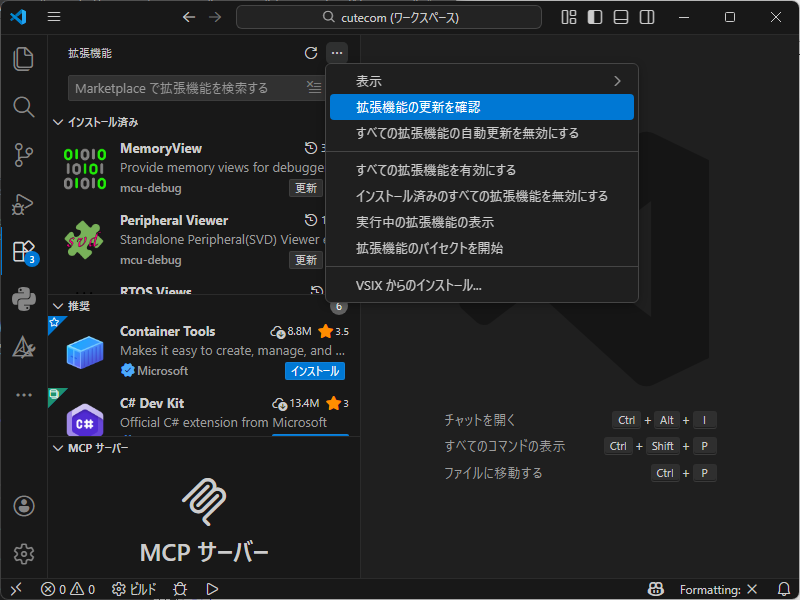Viewport: 800px width, 600px height.
Task: Open the Explorer view in activity bar
Action: click(23, 59)
